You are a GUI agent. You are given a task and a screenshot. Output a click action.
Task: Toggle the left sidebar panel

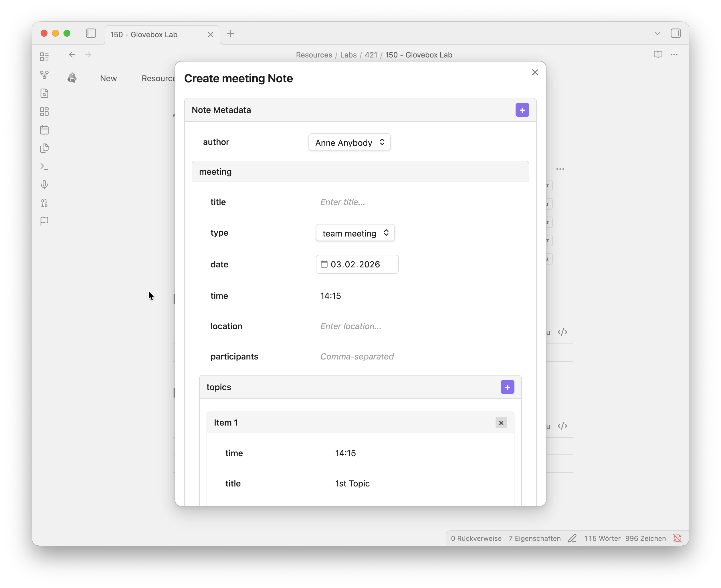[x=91, y=33]
